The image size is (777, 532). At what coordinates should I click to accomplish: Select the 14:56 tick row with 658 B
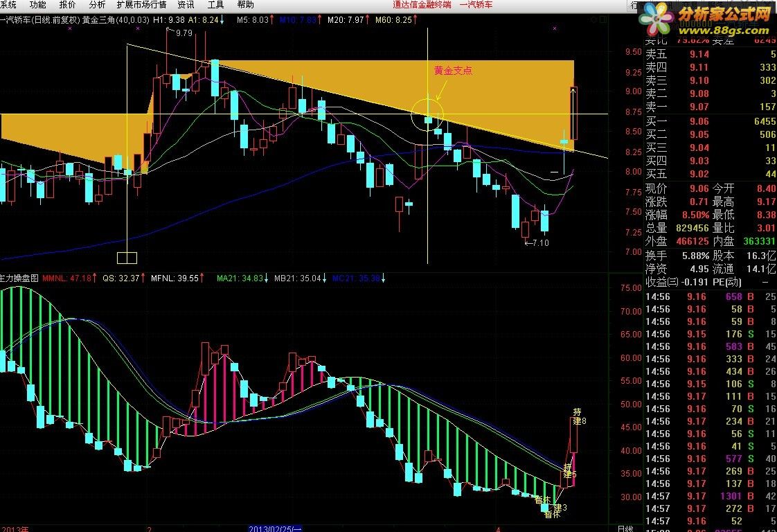click(710, 296)
